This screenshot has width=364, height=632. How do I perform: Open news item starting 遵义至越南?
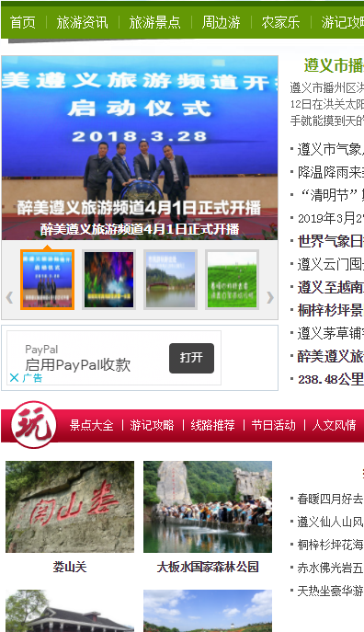330,287
